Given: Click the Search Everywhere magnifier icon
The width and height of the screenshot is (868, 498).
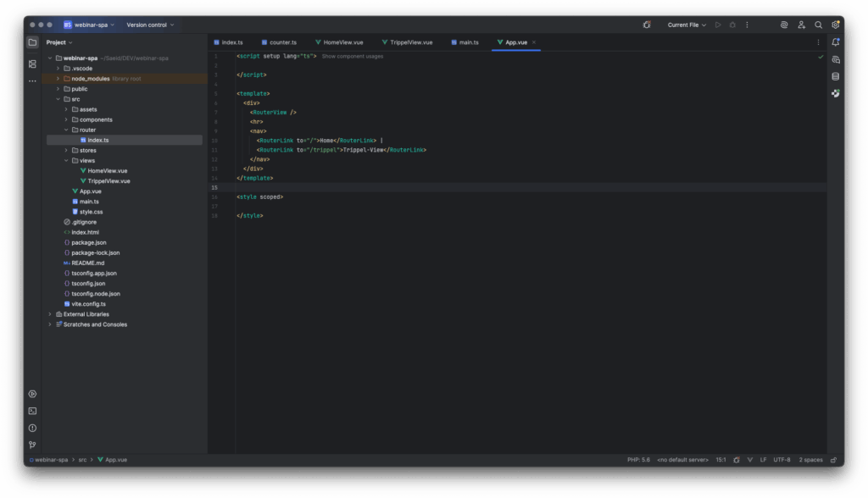Looking at the screenshot, I should coord(818,25).
